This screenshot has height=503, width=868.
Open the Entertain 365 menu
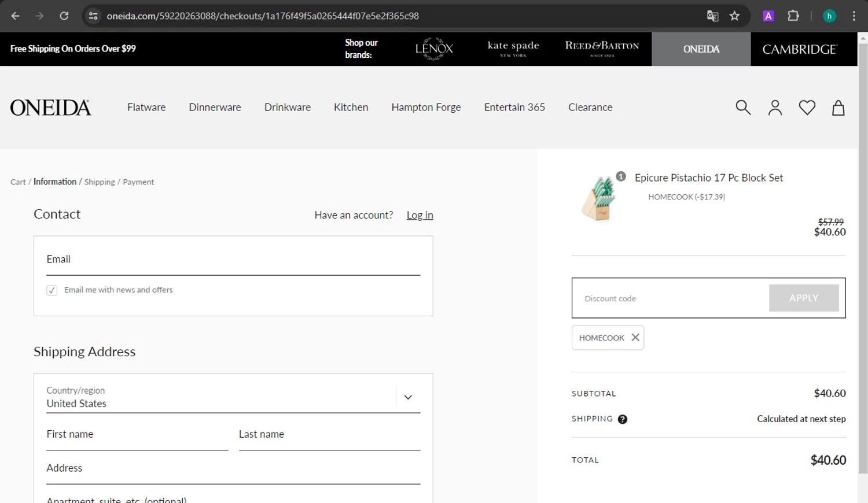[x=514, y=108]
